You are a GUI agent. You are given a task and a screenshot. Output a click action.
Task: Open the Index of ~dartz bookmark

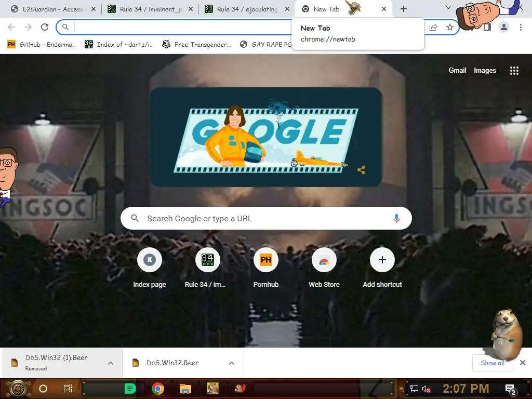click(x=119, y=45)
